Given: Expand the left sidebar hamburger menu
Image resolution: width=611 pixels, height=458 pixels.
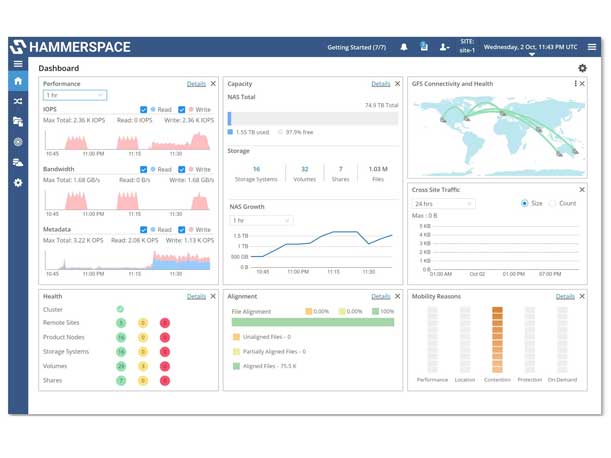Looking at the screenshot, I should tap(18, 63).
